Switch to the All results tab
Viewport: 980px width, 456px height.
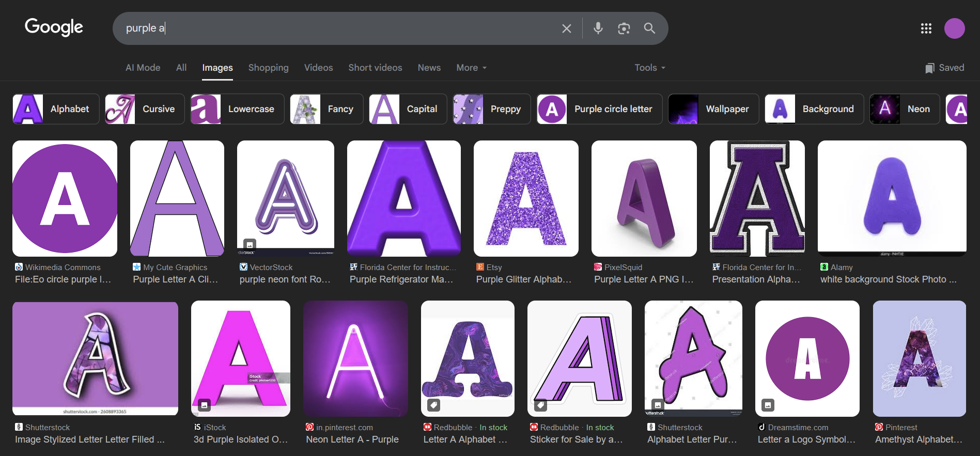point(181,68)
